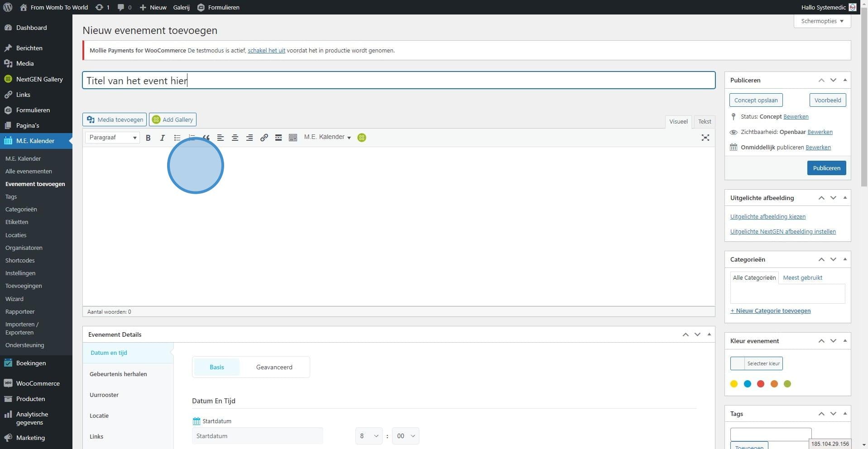868x449 pixels.
Task: Insert a bulleted list
Action: point(177,138)
